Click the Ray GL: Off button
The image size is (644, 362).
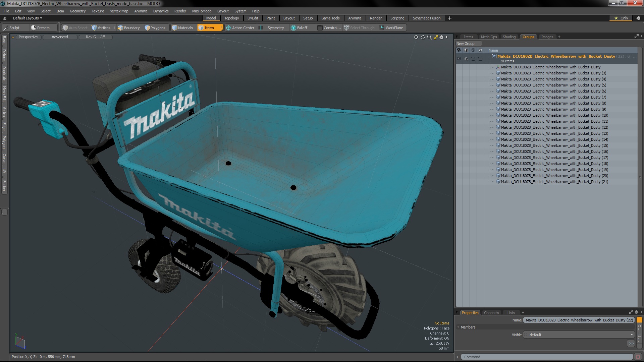[95, 37]
